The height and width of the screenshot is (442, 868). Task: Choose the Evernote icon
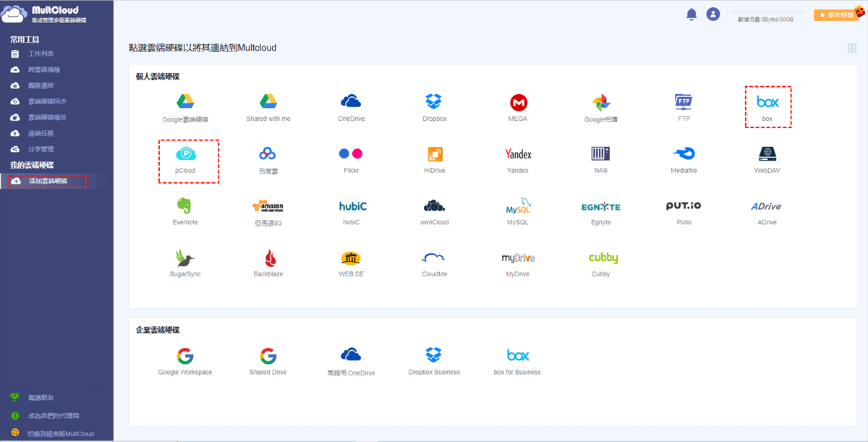click(185, 206)
